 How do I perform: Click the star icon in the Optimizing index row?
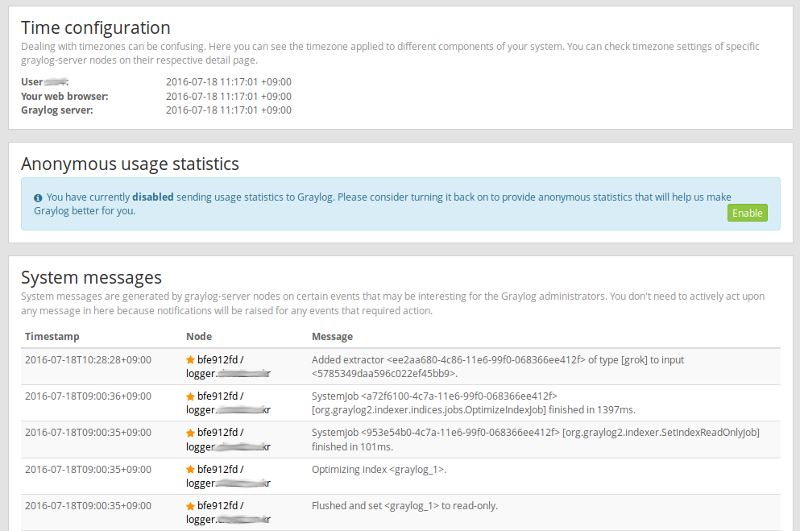pyautogui.click(x=190, y=469)
